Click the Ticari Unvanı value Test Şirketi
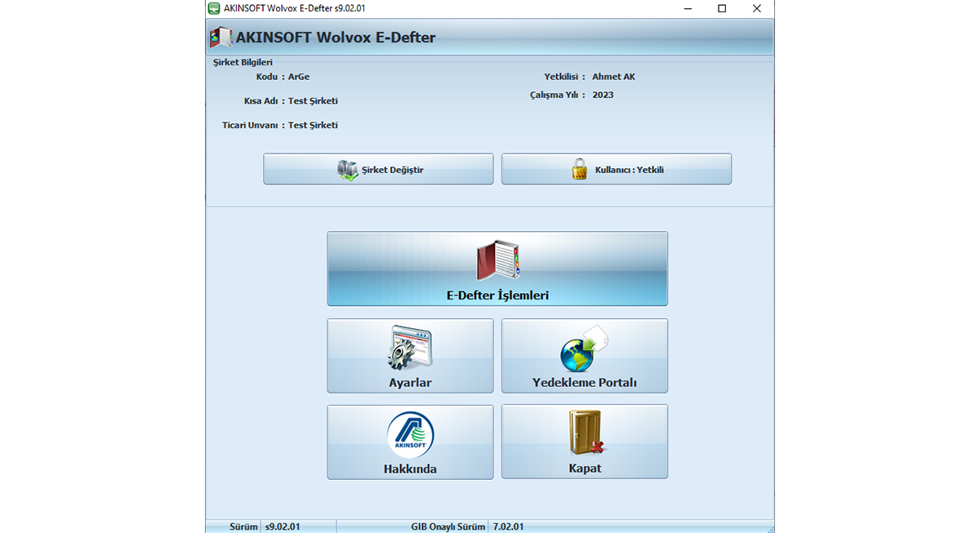 313,126
